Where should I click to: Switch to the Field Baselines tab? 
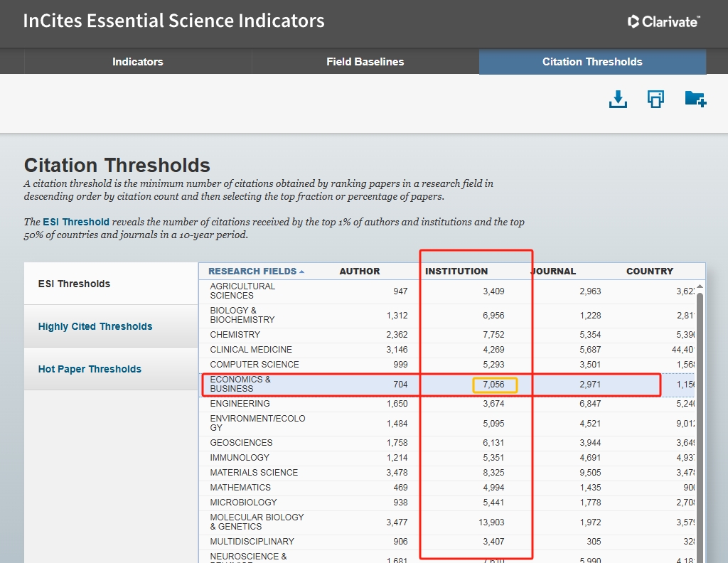[x=365, y=62]
